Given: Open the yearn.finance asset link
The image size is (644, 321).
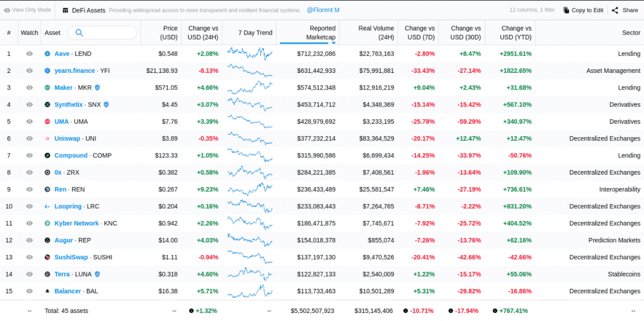Looking at the screenshot, I should coord(75,71).
